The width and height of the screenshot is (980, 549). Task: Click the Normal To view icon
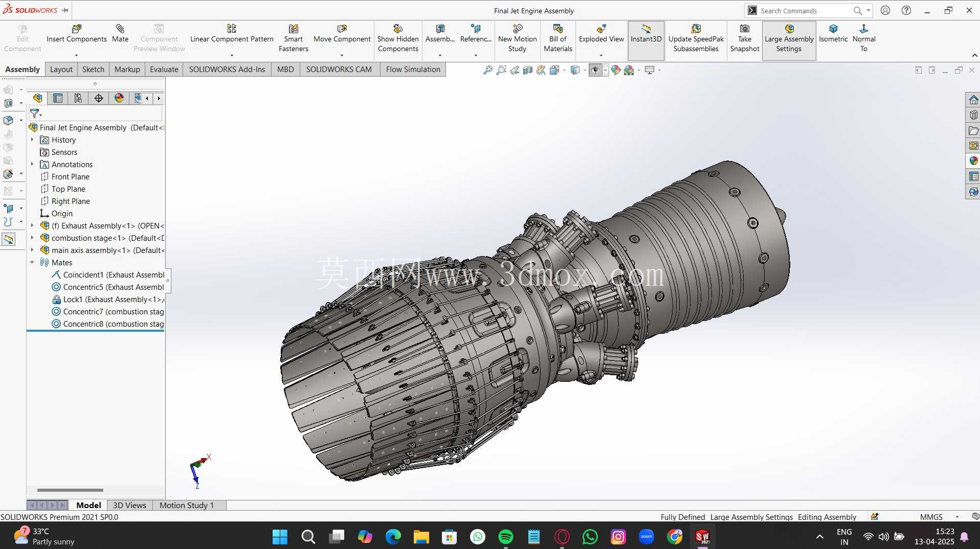pyautogui.click(x=864, y=38)
